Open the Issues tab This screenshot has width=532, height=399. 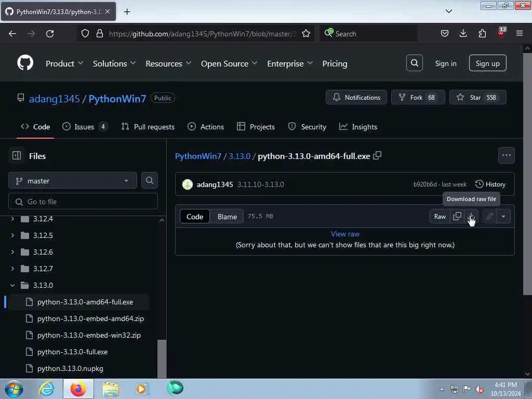[x=85, y=127]
